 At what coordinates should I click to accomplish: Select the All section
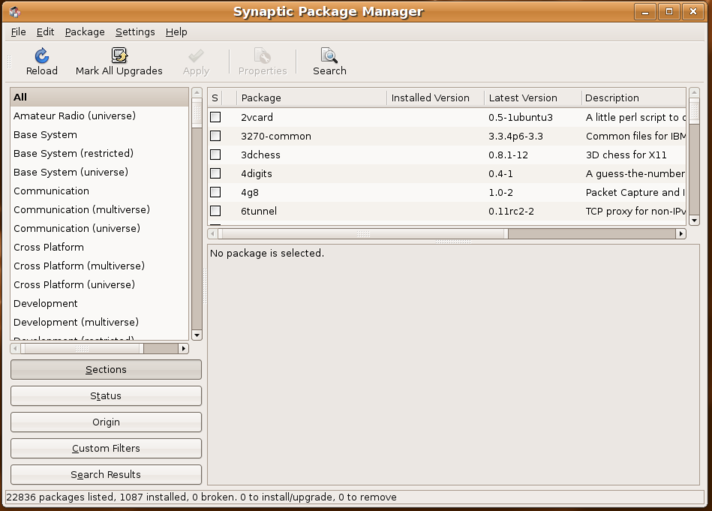[x=99, y=97]
